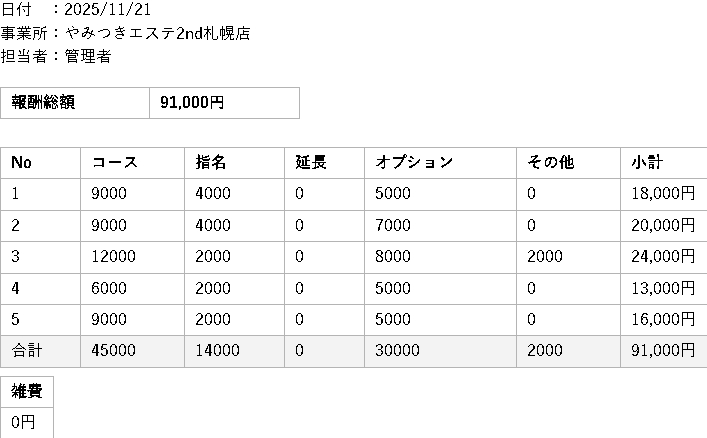Click row 5 subtotal 16,000円
Screen dimensions: 707x438
coord(662,320)
